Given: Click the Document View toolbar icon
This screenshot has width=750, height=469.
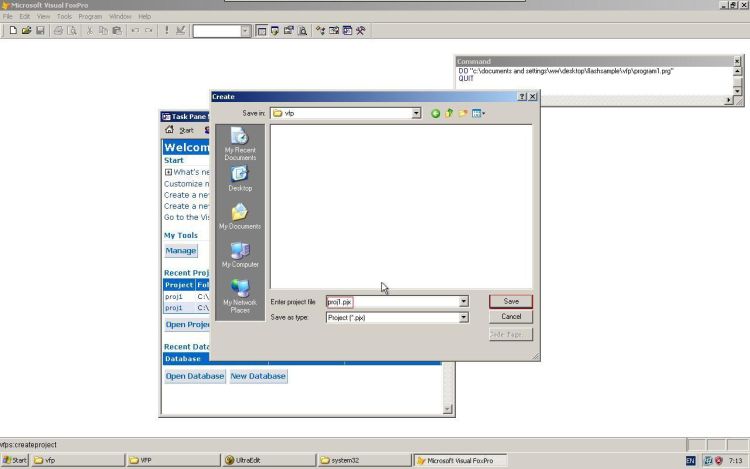Looking at the screenshot, I should tap(302, 31).
